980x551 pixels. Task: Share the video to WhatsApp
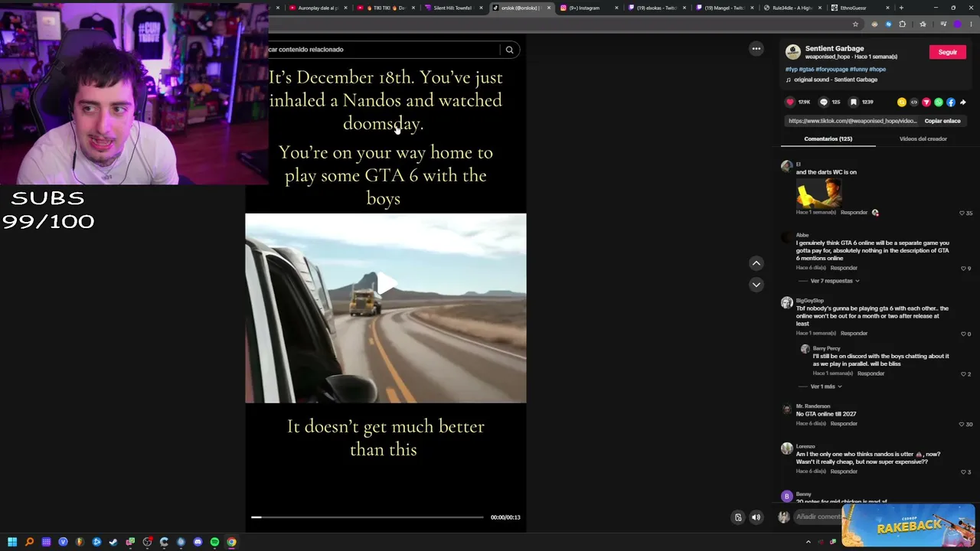click(939, 102)
